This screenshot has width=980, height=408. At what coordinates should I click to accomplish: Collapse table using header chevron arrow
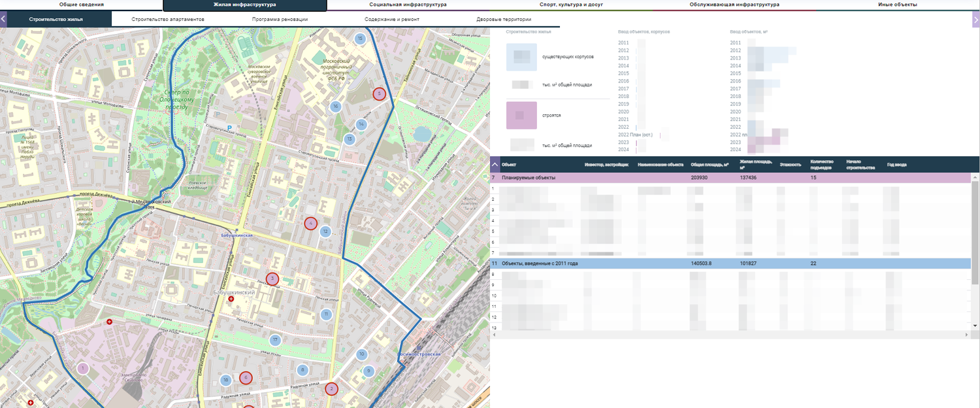point(495,165)
